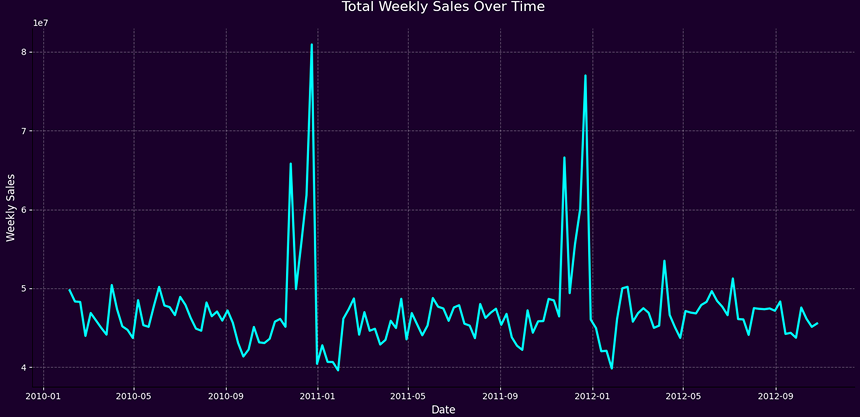860x417 pixels.
Task: Click the x-axis label 2010-01
Action: [43, 395]
